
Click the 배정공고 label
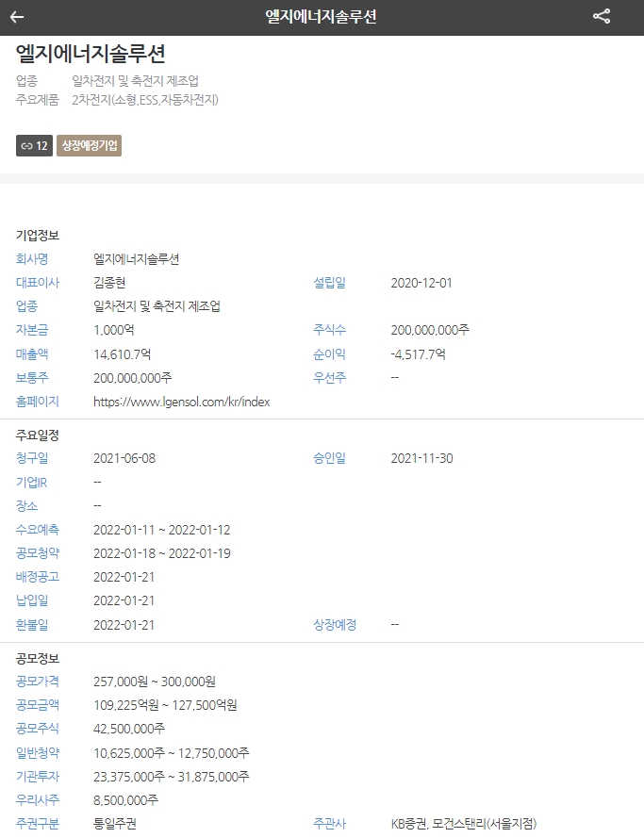[38, 577]
